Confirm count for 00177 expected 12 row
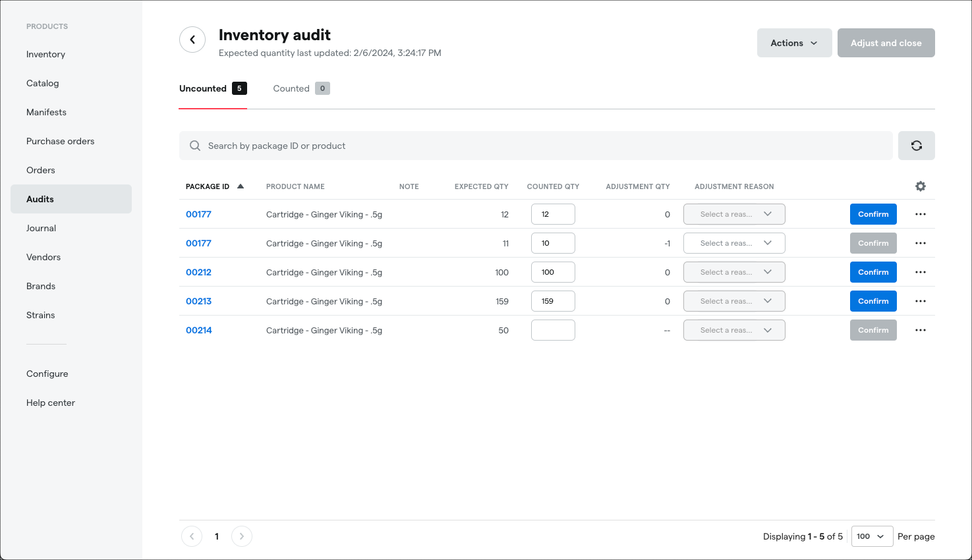The width and height of the screenshot is (972, 560). [873, 214]
